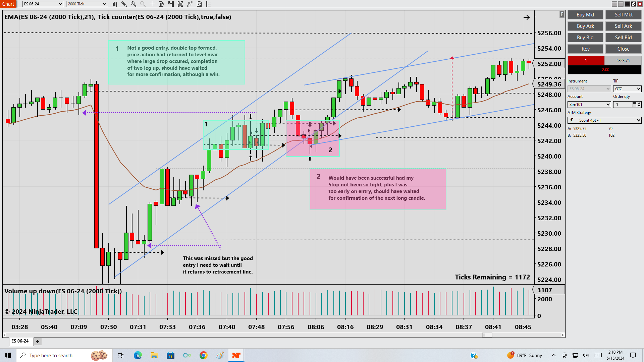This screenshot has height=362, width=644.
Task: Switch to NinjaTrader app on the taskbar
Action: coord(236,355)
